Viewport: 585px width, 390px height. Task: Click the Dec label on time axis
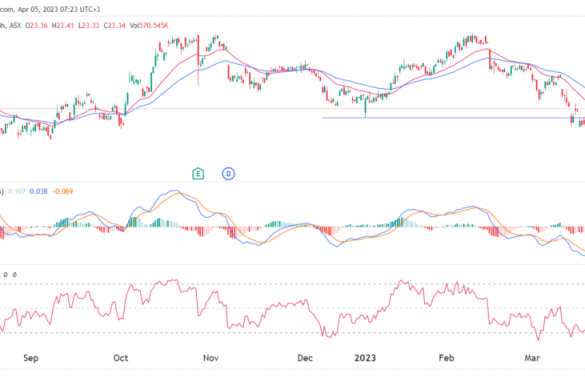[x=305, y=358]
